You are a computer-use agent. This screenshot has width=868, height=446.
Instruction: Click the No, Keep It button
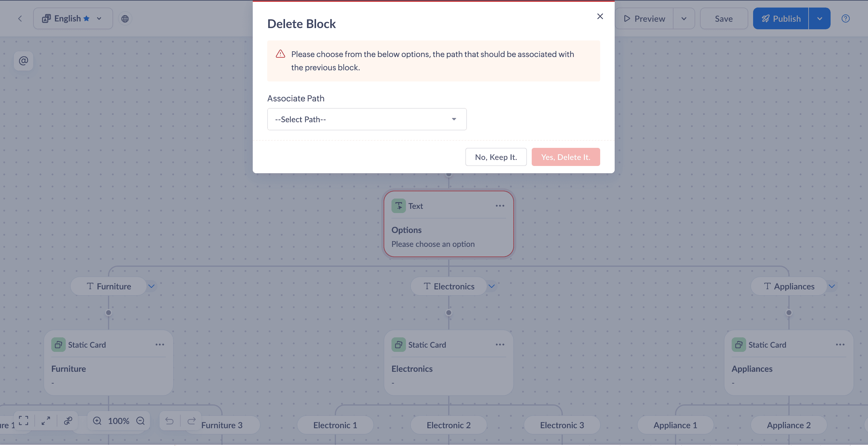496,157
